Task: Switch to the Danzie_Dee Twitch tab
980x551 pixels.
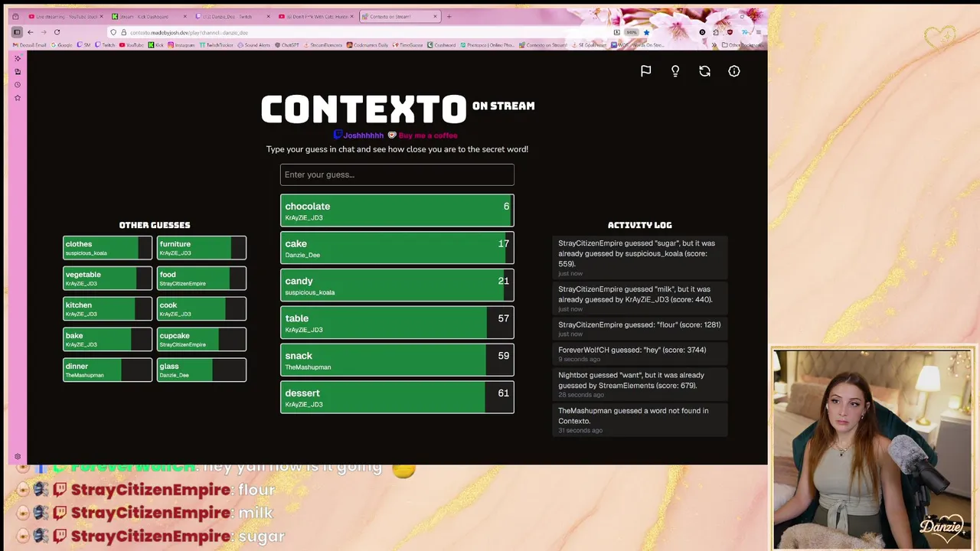Action: pyautogui.click(x=233, y=16)
